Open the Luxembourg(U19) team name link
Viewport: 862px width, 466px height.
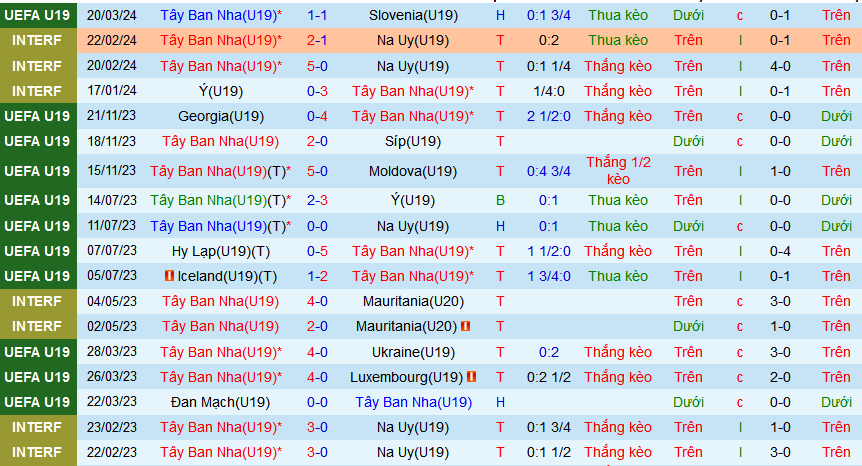407,378
